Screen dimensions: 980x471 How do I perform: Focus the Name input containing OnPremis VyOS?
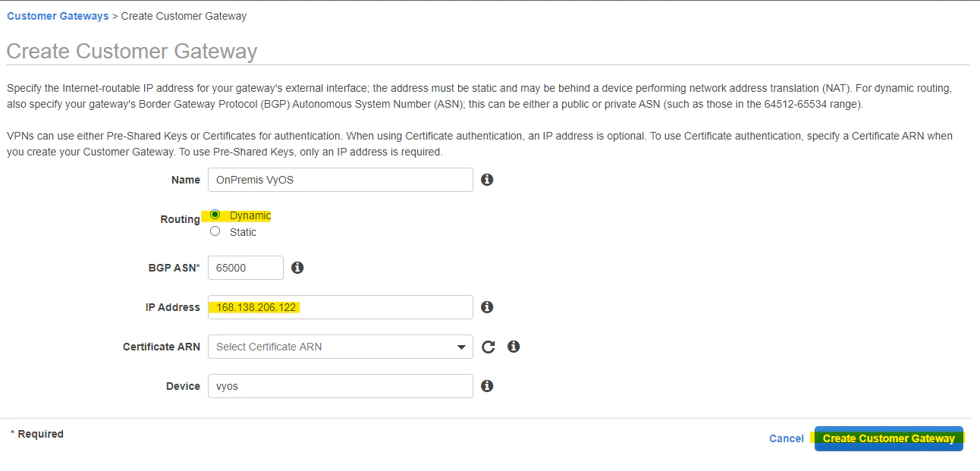(x=340, y=180)
